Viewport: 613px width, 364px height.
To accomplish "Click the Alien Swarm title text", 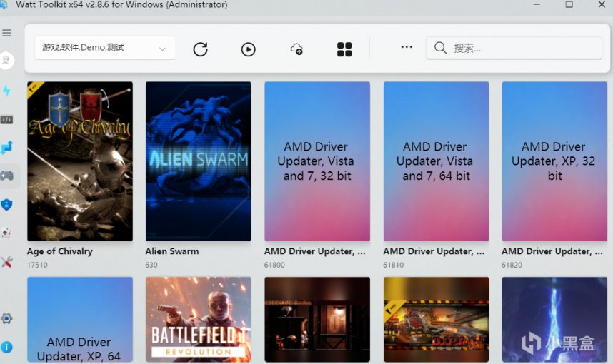I will [172, 251].
